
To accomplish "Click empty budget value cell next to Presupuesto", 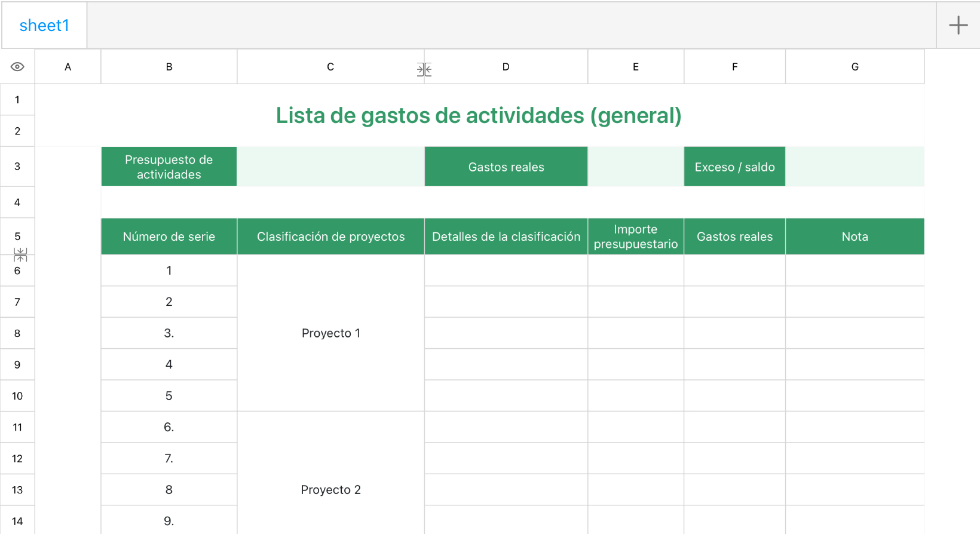I will pyautogui.click(x=330, y=167).
